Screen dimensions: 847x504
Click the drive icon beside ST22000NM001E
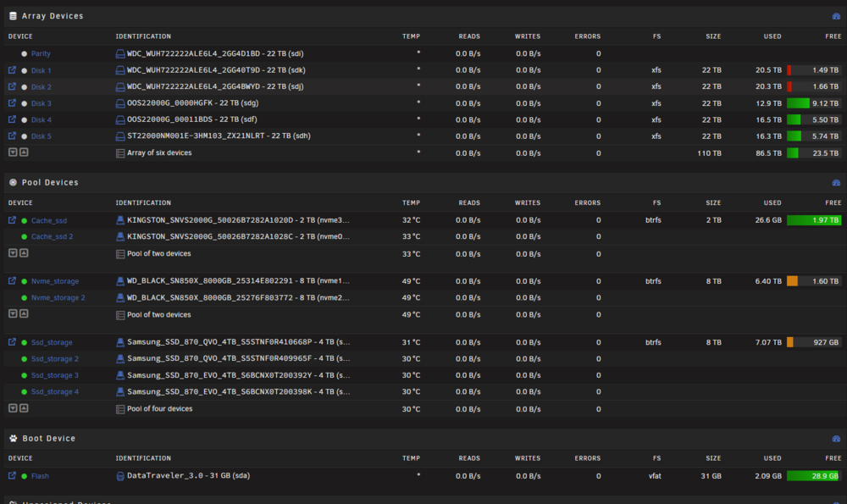[120, 136]
